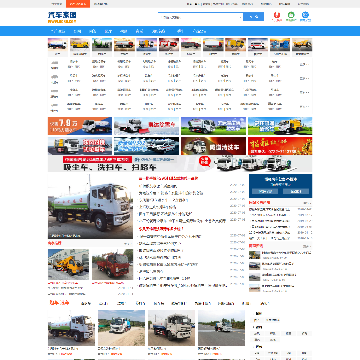Open the sidebar thumbnail showing a yellow truck
Image resolution: width=360 pixels, height=360 pixels.
coord(254,255)
